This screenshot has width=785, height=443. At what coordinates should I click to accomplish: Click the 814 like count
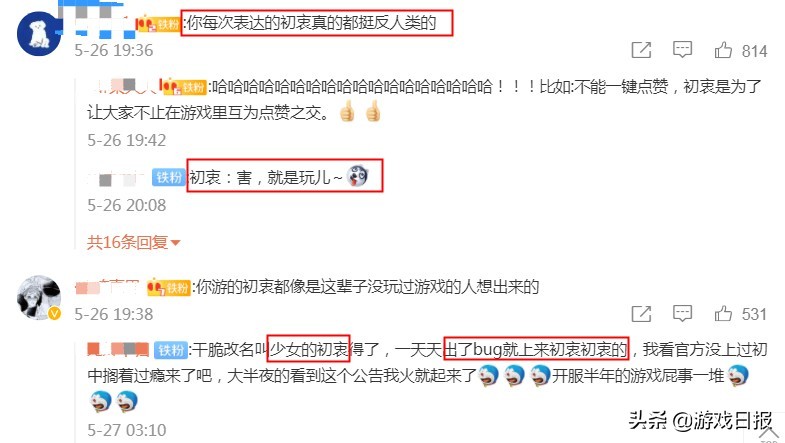point(754,51)
